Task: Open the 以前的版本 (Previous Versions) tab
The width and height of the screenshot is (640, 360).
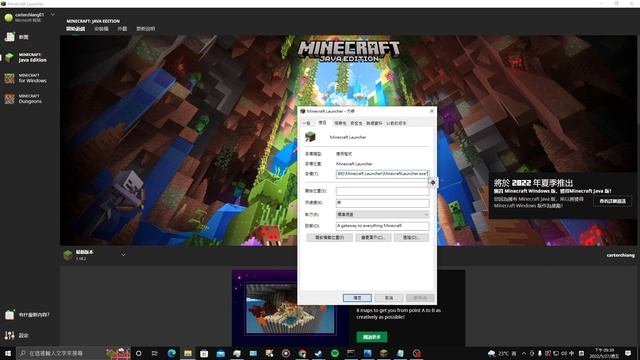Action: pyautogui.click(x=396, y=123)
